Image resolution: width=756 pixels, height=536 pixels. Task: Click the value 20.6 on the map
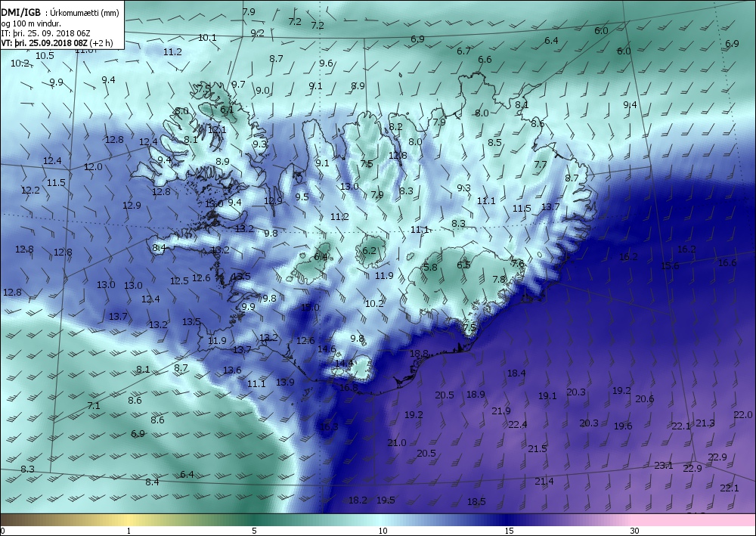[645, 398]
